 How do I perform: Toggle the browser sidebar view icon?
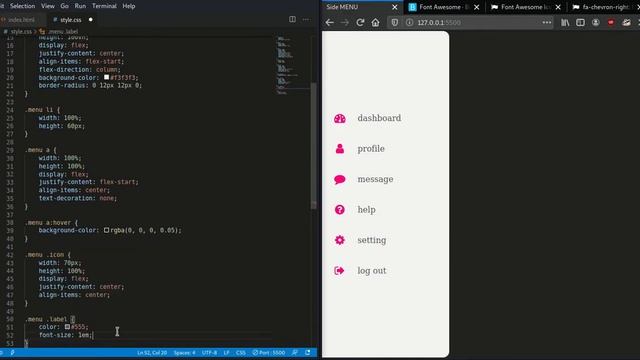pyautogui.click(x=580, y=22)
